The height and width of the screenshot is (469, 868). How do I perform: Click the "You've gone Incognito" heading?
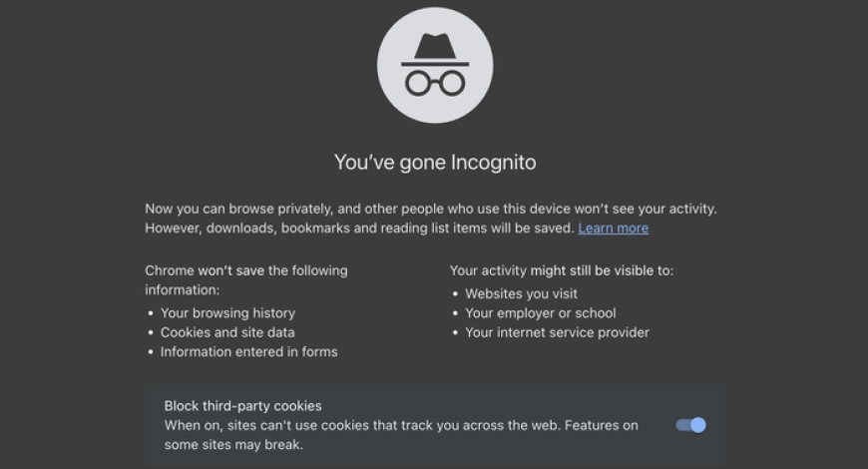pos(435,163)
